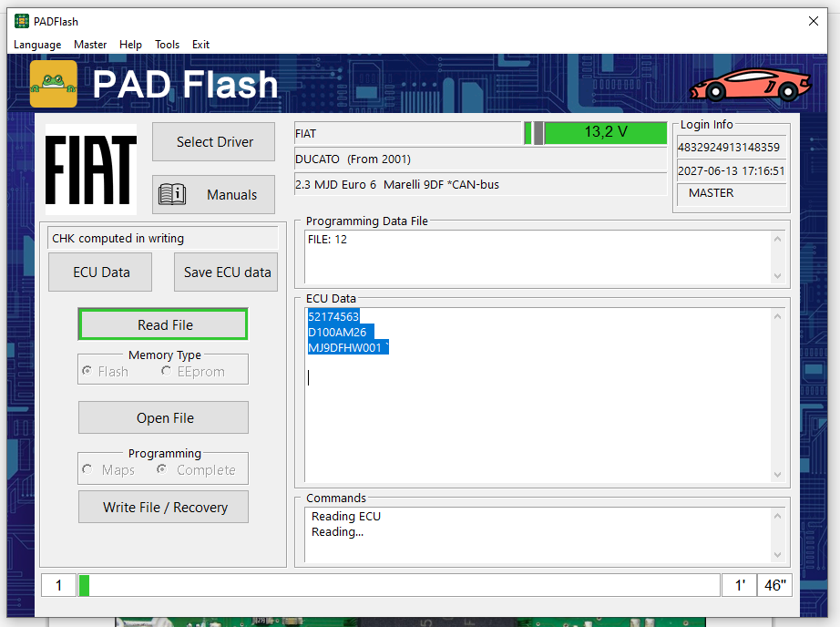Click the Reading ECU command line
Image resolution: width=840 pixels, height=627 pixels.
pyautogui.click(x=346, y=517)
